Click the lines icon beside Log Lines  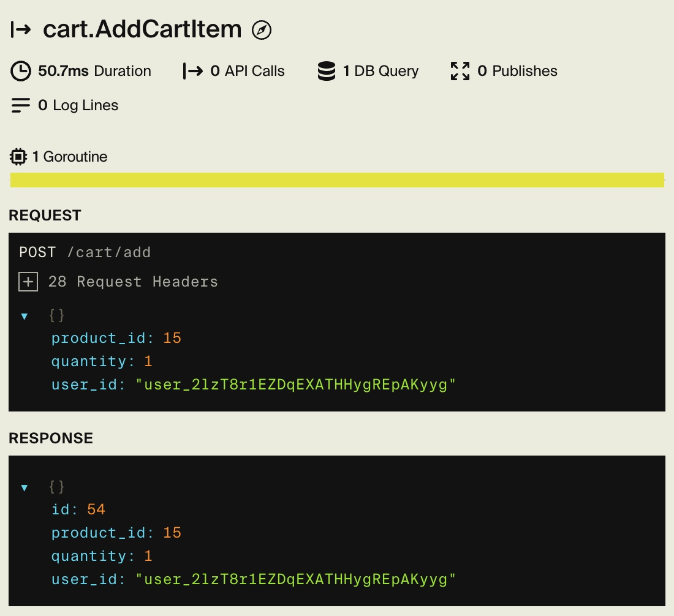tap(21, 105)
